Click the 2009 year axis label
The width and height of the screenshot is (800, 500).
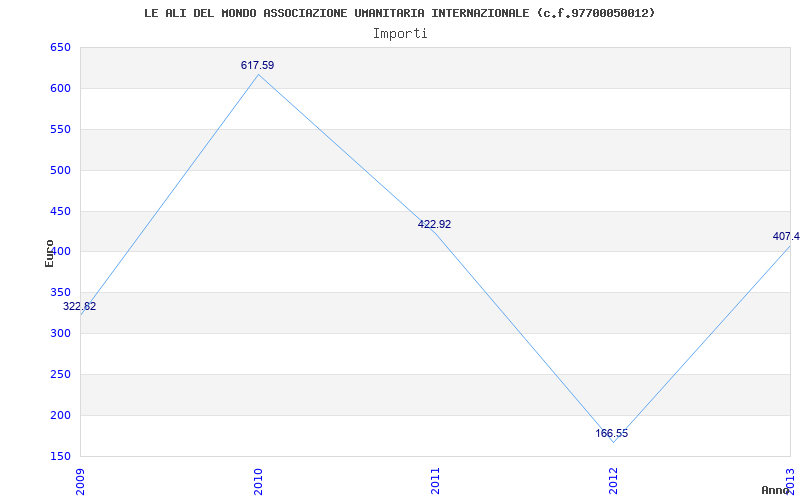(x=80, y=481)
